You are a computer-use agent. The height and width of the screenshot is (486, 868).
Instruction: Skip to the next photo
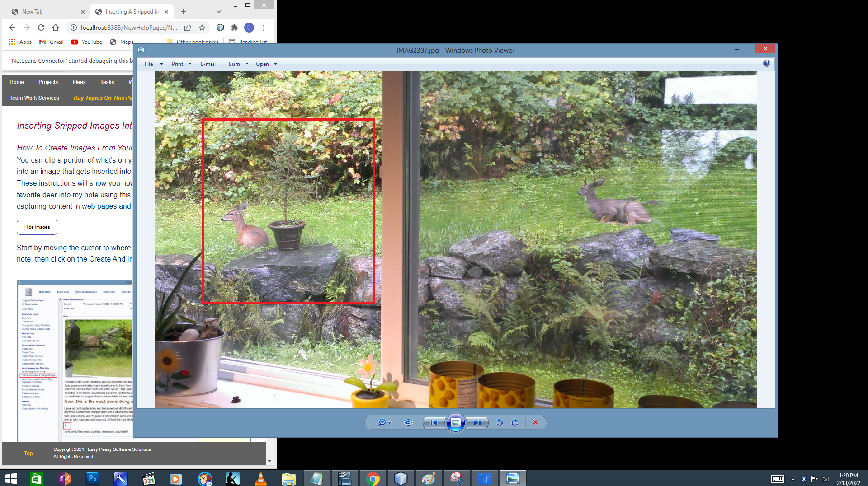pos(477,422)
